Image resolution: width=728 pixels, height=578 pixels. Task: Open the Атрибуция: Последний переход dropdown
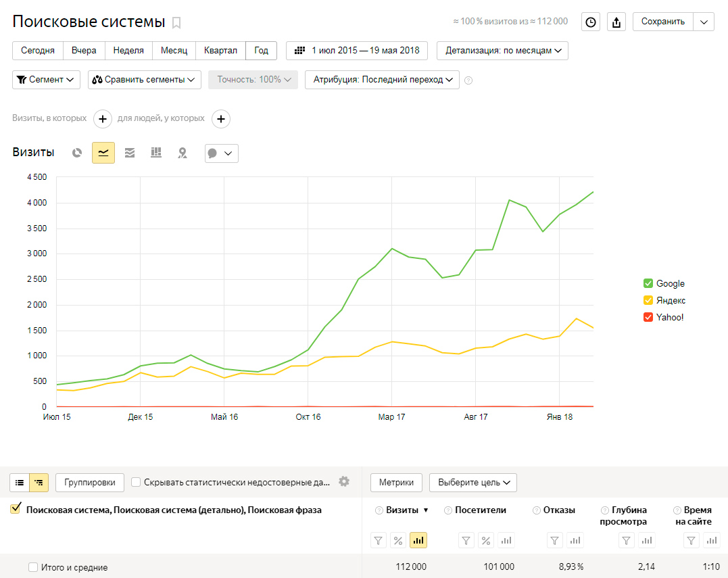pyautogui.click(x=382, y=80)
